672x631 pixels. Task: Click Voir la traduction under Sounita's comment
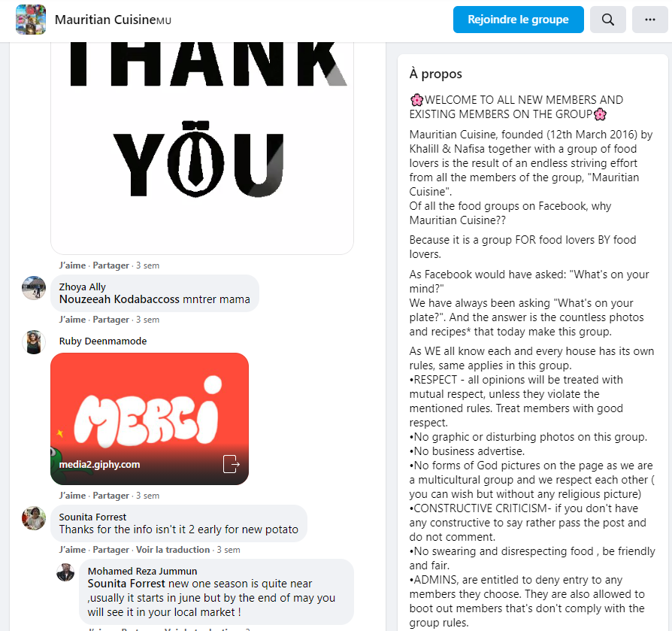(173, 550)
